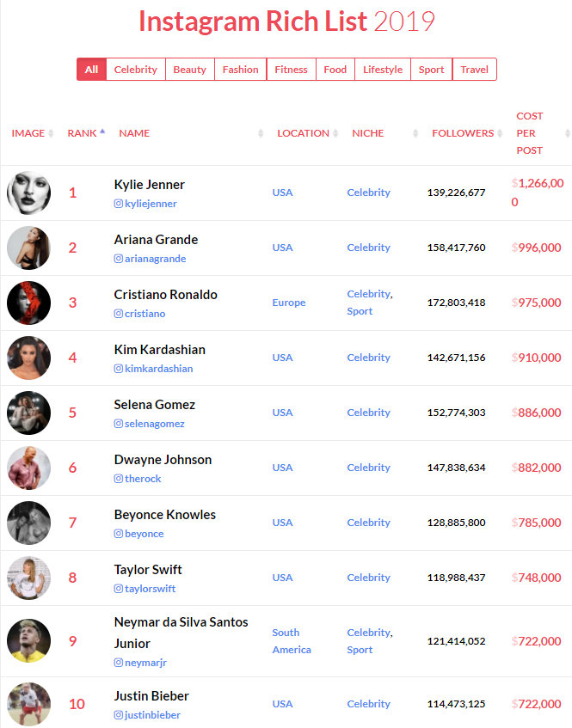Sort table by Name column header
The image size is (572, 728).
134,133
